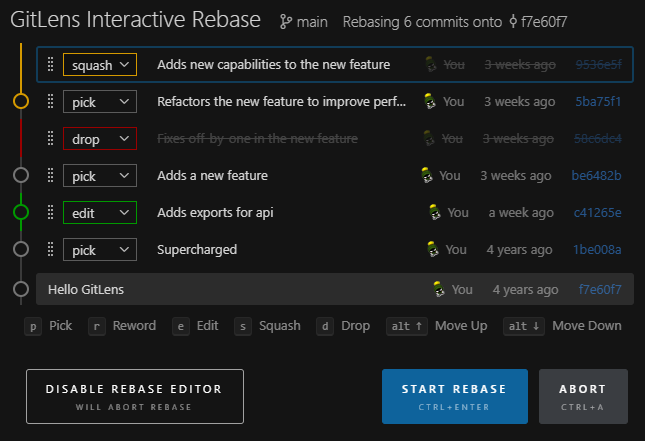Viewport: 645px width, 441px height.
Task: Open the edit action dropdown
Action: [99, 212]
